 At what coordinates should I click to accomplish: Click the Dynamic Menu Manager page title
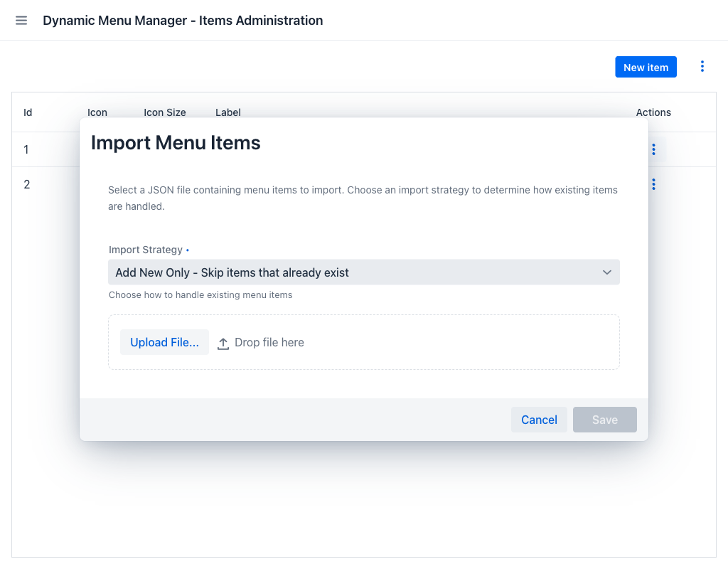(x=183, y=21)
